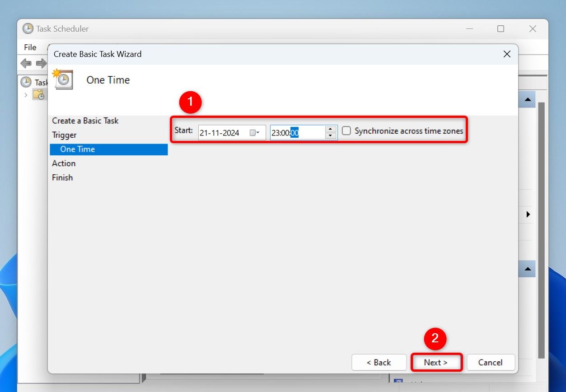Image resolution: width=566 pixels, height=392 pixels.
Task: Click the Back arrow in Task Scheduler toolbar
Action: (26, 63)
